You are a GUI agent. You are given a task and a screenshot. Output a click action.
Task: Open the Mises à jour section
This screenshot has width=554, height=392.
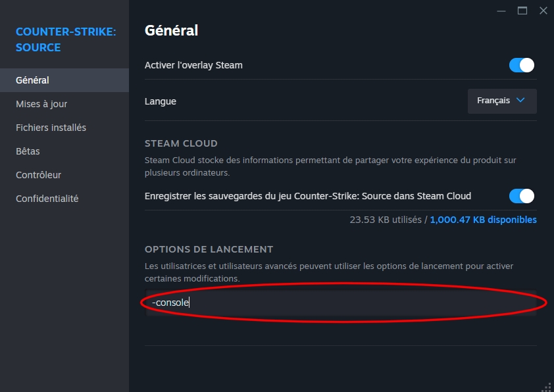64,104
